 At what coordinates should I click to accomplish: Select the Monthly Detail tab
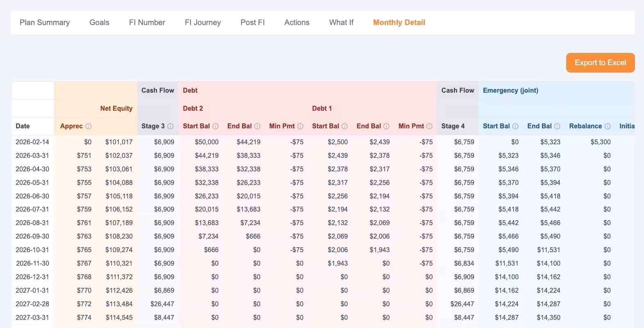(x=399, y=23)
